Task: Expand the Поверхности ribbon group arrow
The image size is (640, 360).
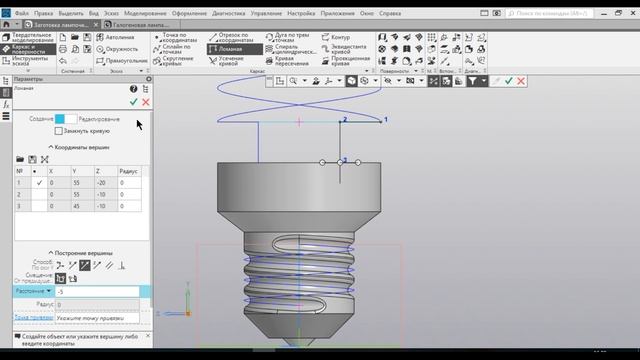Action: 416,71
